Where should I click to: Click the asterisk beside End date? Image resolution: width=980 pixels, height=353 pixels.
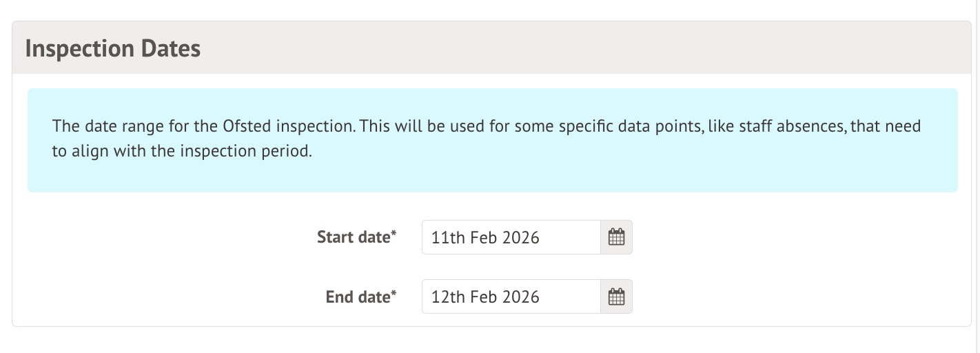tap(394, 294)
